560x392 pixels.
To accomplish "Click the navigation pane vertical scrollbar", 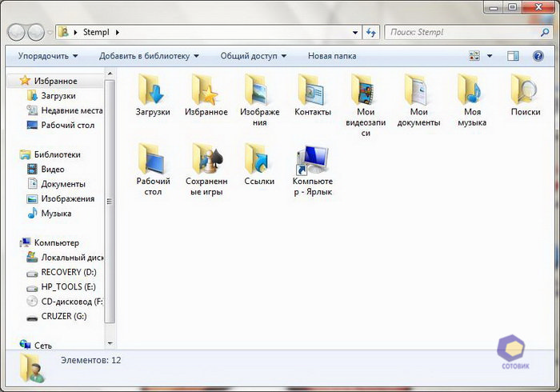I will click(x=111, y=200).
